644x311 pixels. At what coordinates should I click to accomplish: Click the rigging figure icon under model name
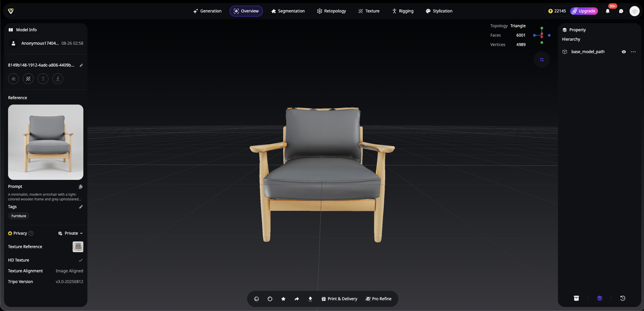pos(43,79)
